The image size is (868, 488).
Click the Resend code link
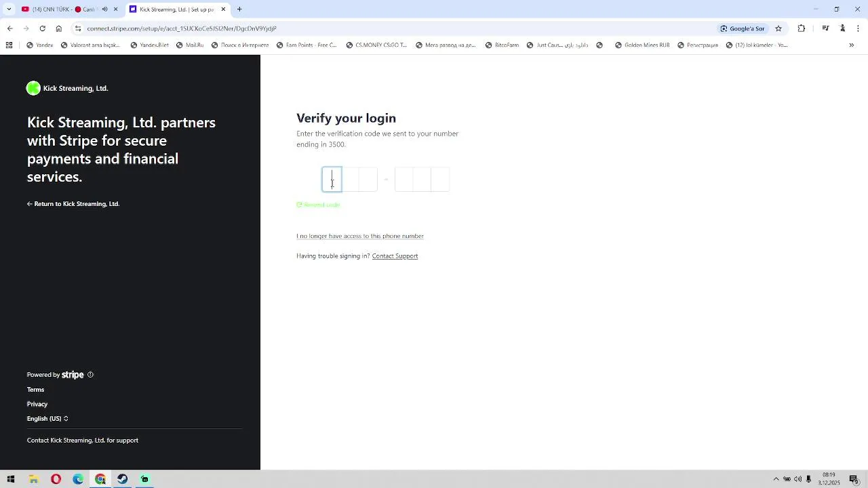(x=318, y=205)
